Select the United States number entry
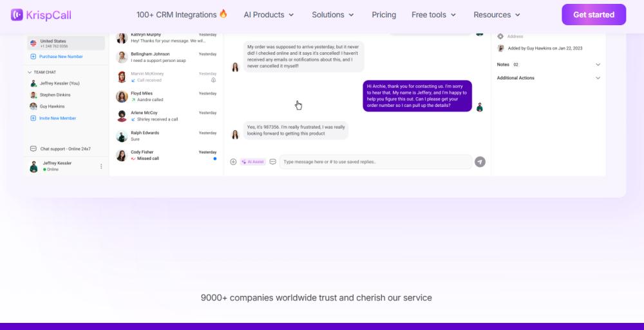Viewport: 644px width, 330px height. (66, 44)
